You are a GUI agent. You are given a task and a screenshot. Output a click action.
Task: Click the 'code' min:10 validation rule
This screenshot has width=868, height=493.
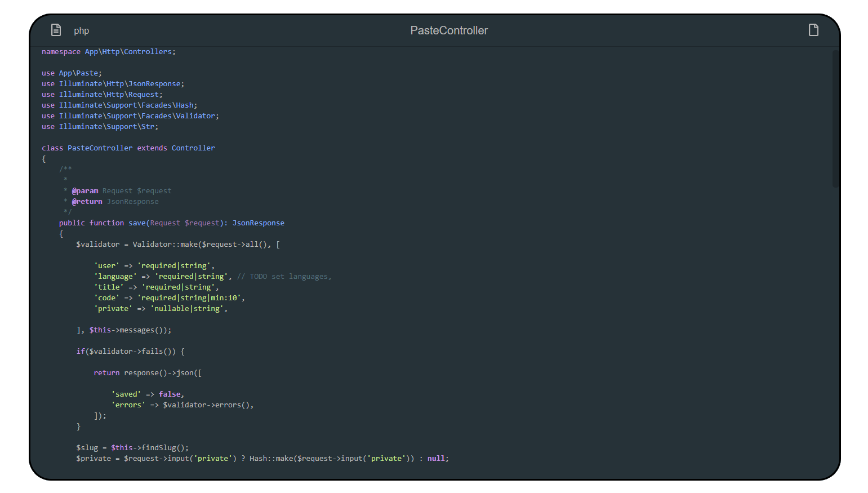pos(170,298)
